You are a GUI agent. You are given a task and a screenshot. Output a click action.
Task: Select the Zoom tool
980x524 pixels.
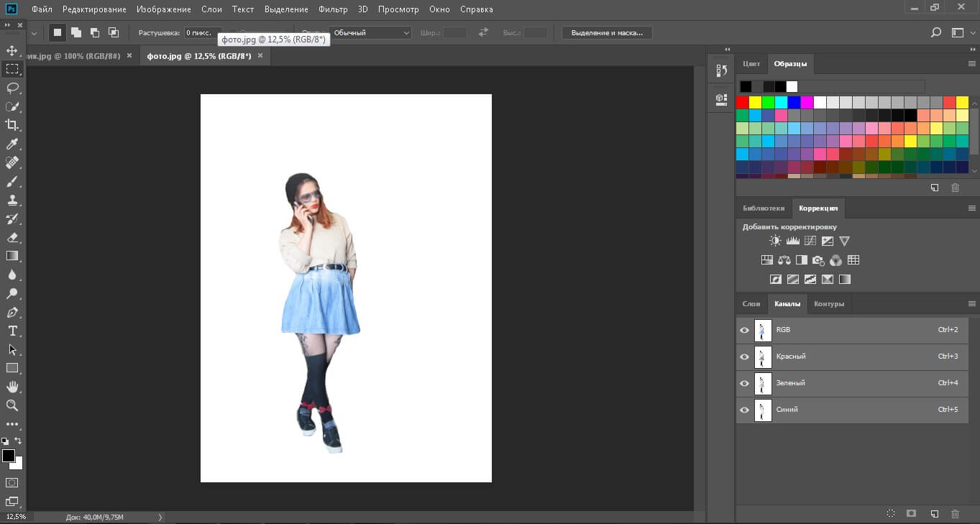tap(12, 405)
